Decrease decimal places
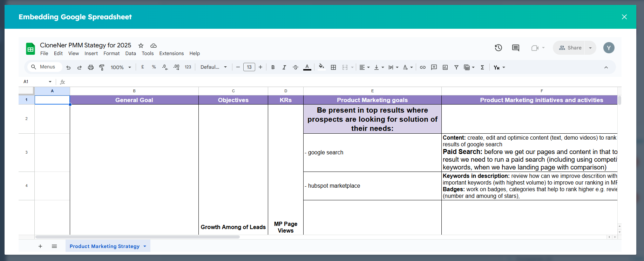This screenshot has height=261, width=644. point(165,67)
